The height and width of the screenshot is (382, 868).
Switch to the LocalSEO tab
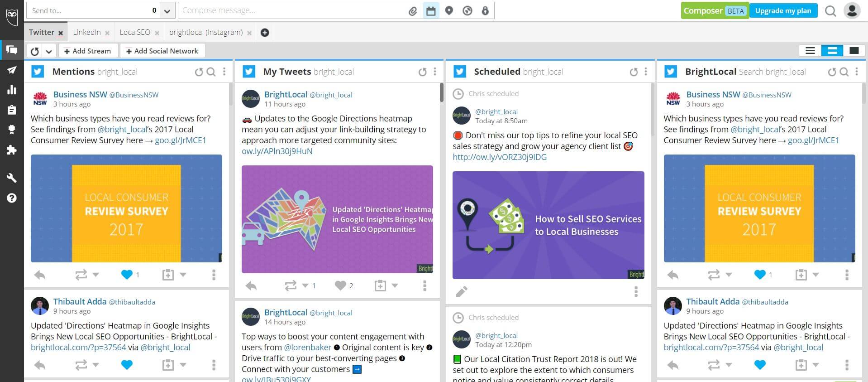coord(135,32)
